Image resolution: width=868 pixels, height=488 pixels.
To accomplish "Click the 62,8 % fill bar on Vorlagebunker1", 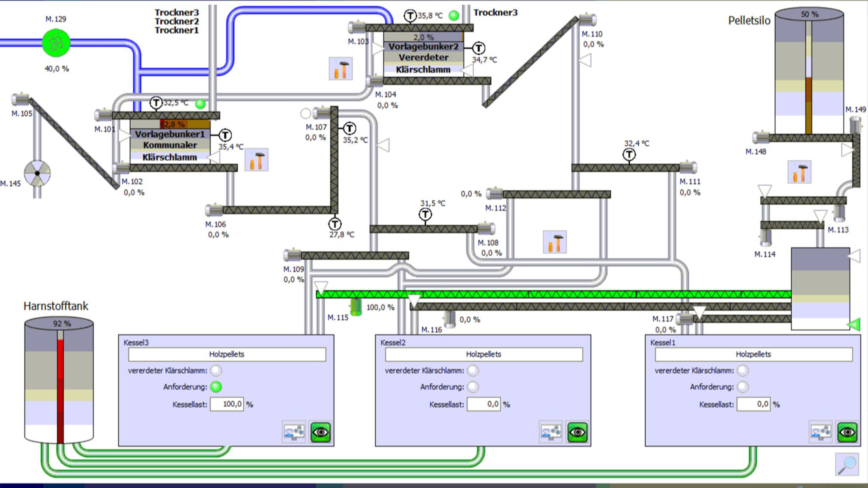I will (173, 125).
